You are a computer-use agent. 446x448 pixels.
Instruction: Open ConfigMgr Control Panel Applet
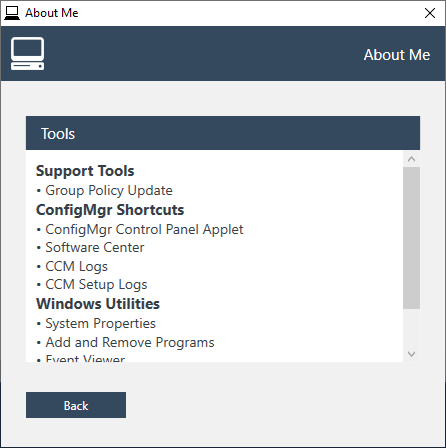pos(144,229)
